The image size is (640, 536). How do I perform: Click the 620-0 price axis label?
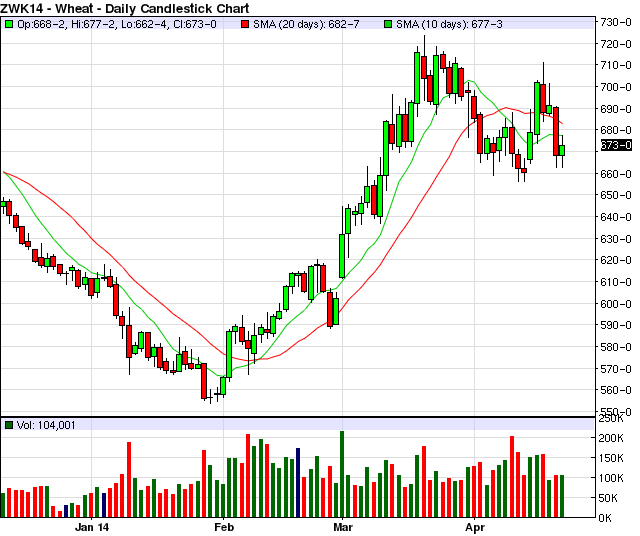click(616, 260)
